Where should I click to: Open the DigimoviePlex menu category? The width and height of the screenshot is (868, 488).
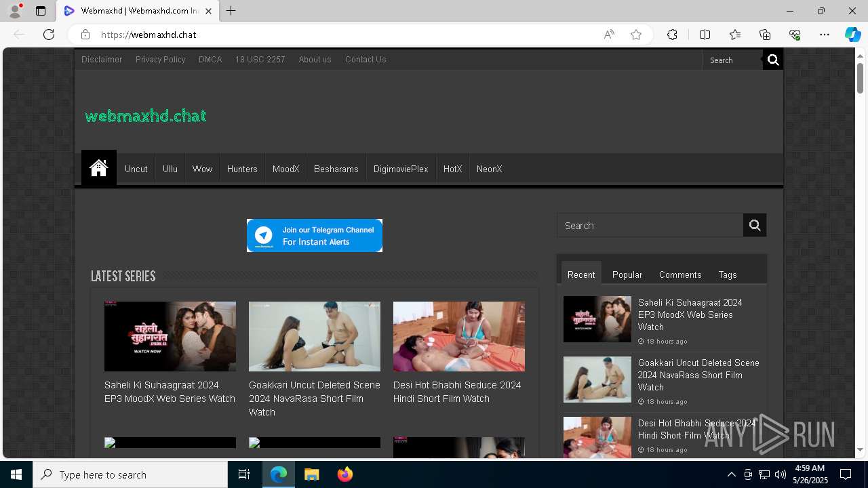401,169
